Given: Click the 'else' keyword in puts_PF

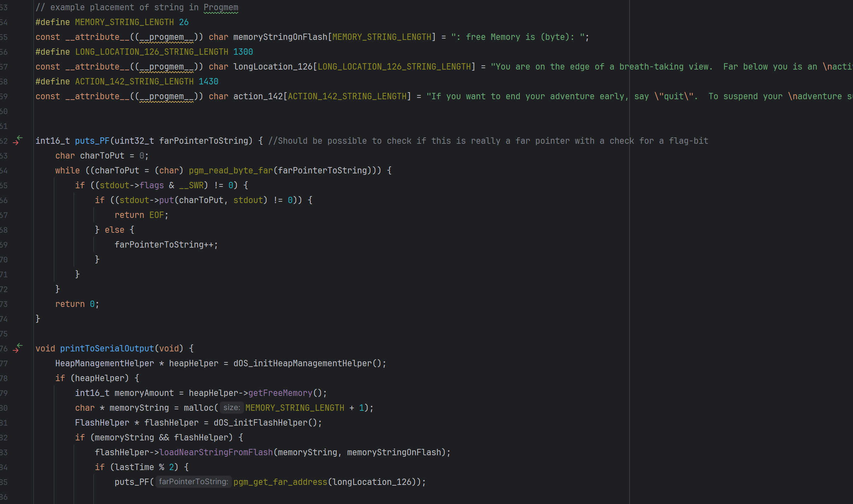Looking at the screenshot, I should (115, 230).
